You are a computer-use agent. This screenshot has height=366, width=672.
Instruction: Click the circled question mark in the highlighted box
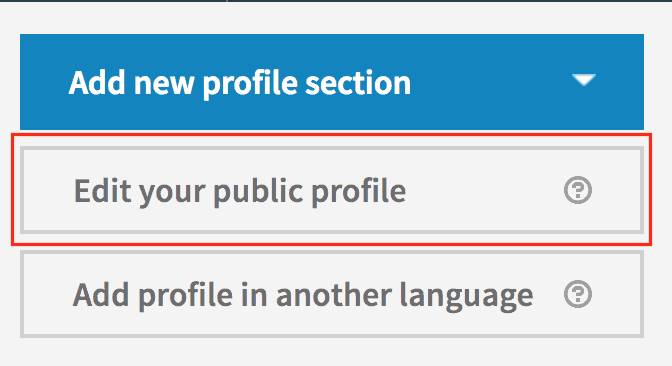(x=578, y=190)
